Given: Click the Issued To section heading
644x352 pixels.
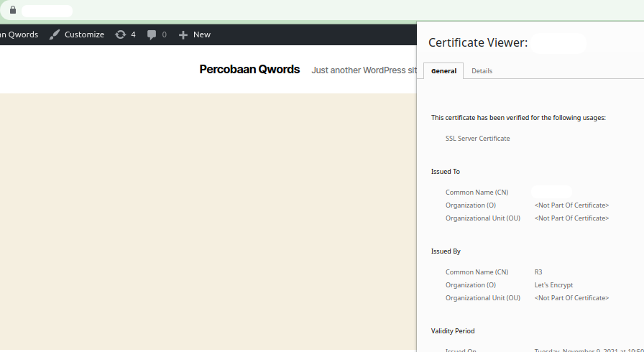Looking at the screenshot, I should 446,172.
